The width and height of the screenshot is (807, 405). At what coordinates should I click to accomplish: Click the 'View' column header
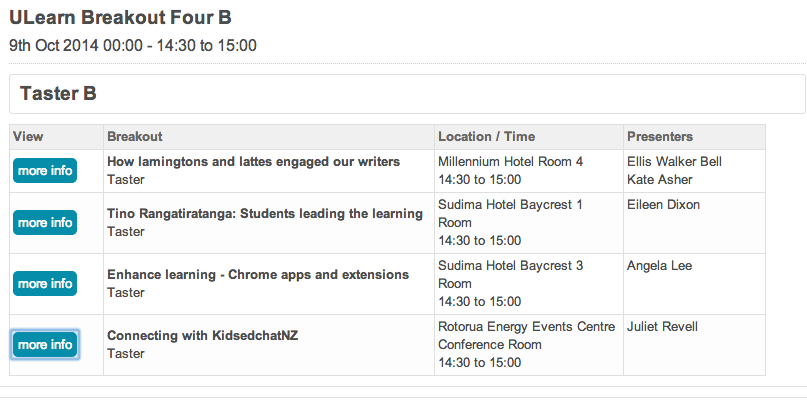[x=28, y=136]
